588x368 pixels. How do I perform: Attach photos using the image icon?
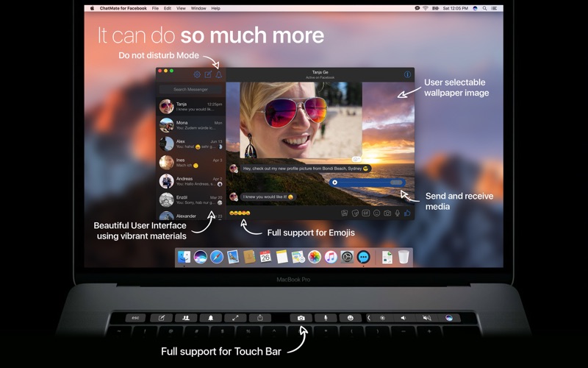(x=344, y=213)
